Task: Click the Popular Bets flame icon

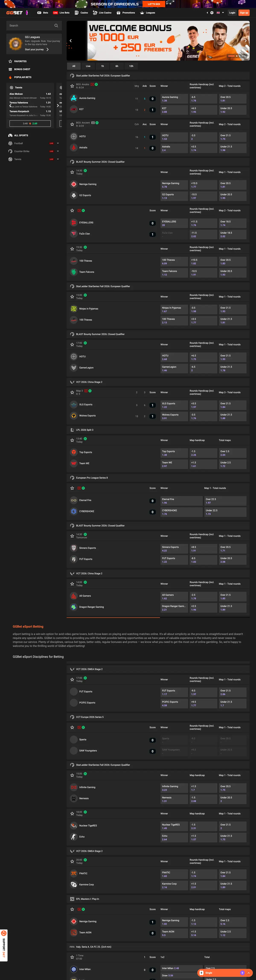Action: pos(10,77)
